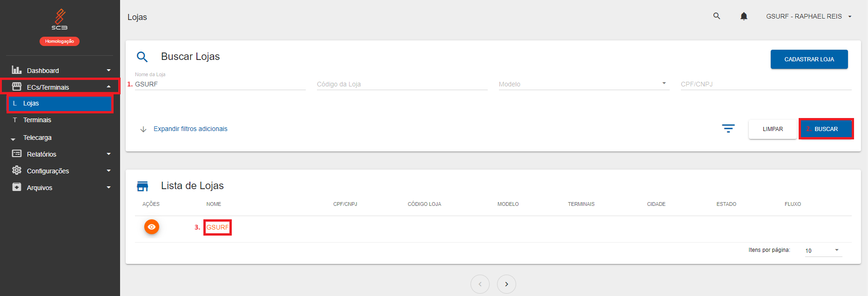868x296 pixels.
Task: Expand additional filters link
Action: coord(190,129)
